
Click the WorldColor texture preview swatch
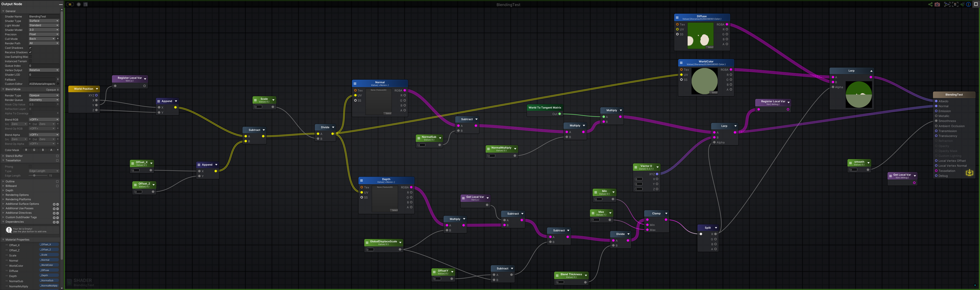704,81
